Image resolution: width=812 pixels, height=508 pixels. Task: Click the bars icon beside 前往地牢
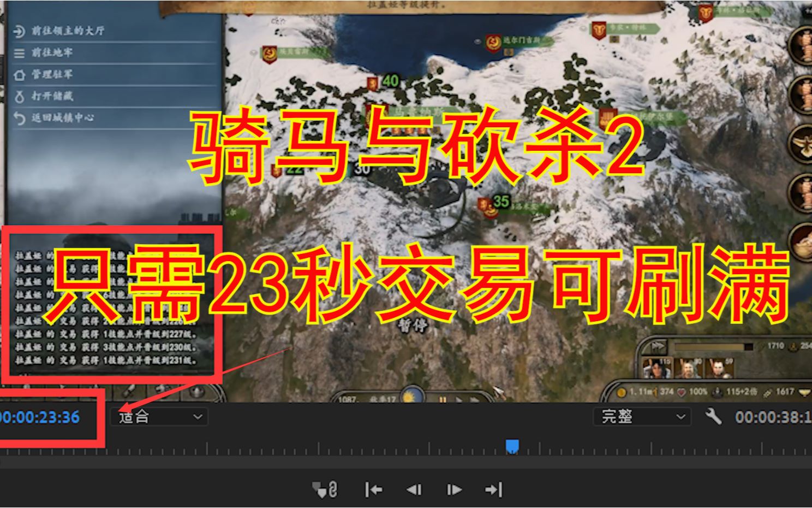coord(19,53)
